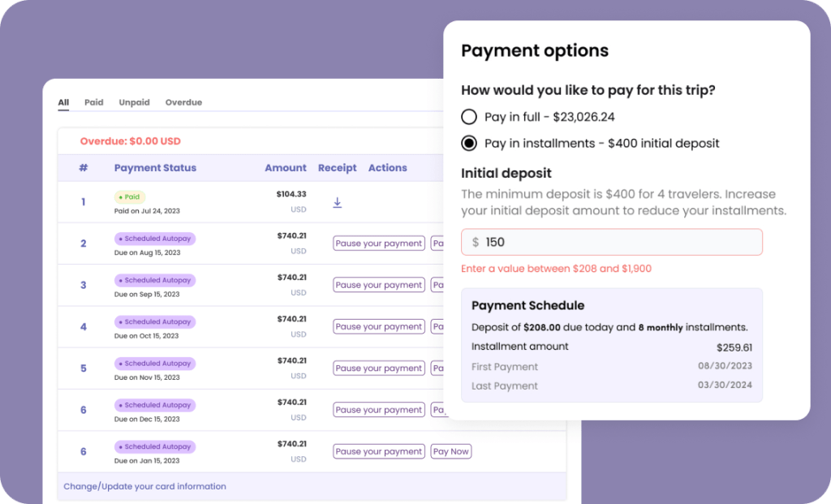The width and height of the screenshot is (831, 504).
Task: Pay Now for the Jan 15 installment
Action: click(450, 451)
